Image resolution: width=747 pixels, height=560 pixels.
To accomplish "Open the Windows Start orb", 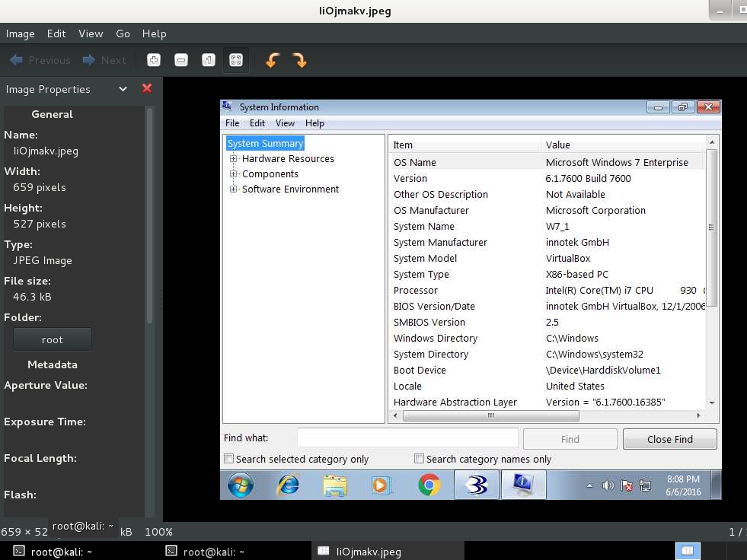I will coord(240,485).
